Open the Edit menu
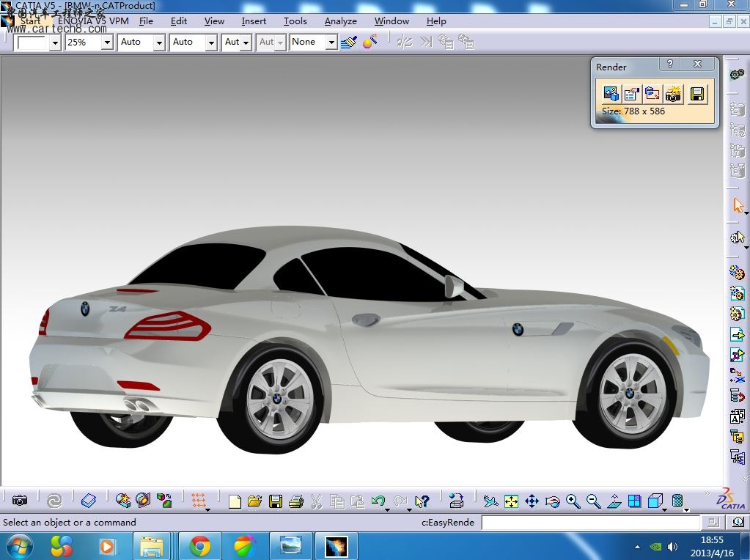The height and width of the screenshot is (560, 750). (179, 21)
